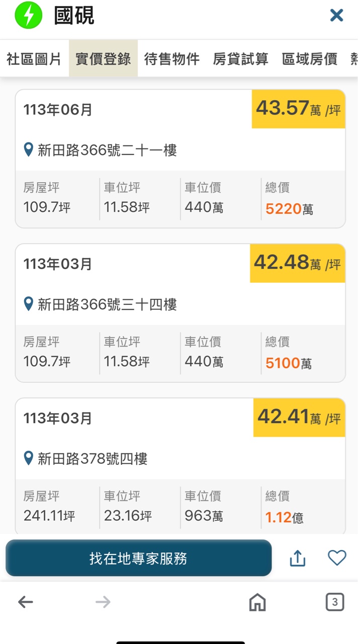Tap the 43.57萬/坪 price badge
Image resolution: width=358 pixels, height=644 pixels.
point(298,109)
